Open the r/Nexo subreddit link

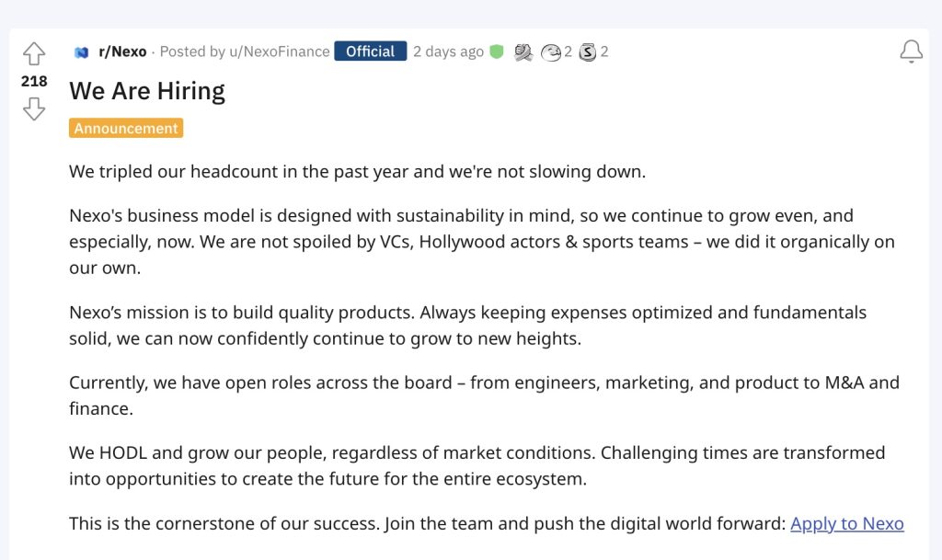[122, 51]
